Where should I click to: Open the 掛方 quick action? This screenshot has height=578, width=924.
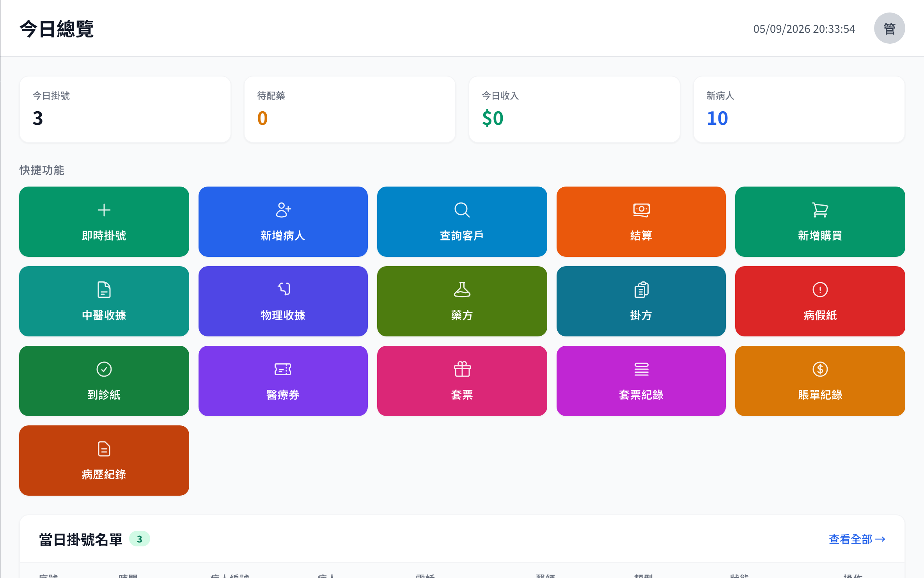(641, 301)
